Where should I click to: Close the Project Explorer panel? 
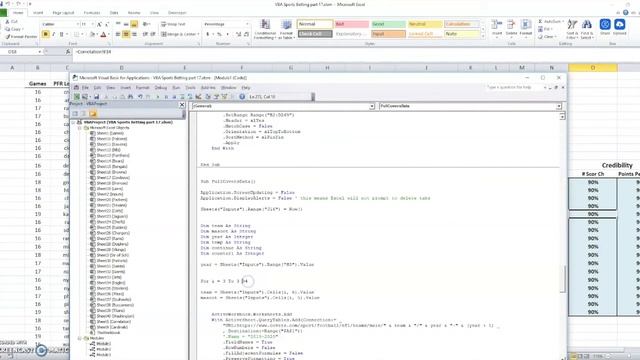pyautogui.click(x=182, y=105)
